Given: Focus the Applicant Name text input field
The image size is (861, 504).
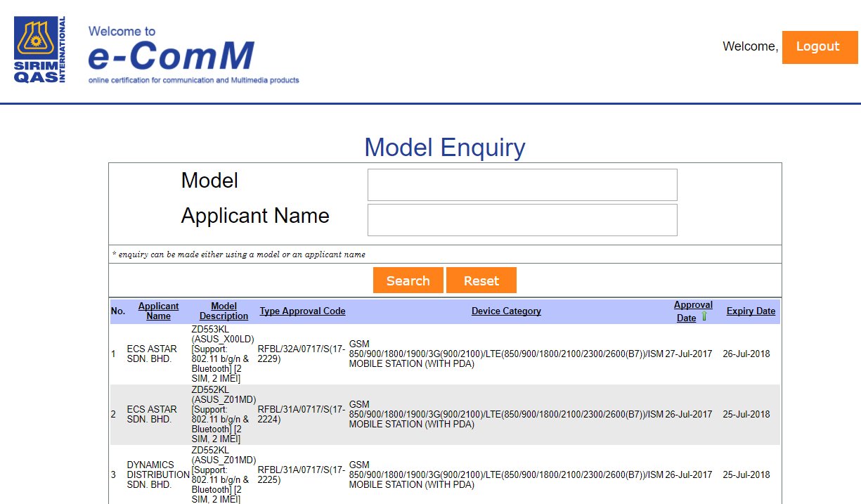Looking at the screenshot, I should pyautogui.click(x=522, y=220).
